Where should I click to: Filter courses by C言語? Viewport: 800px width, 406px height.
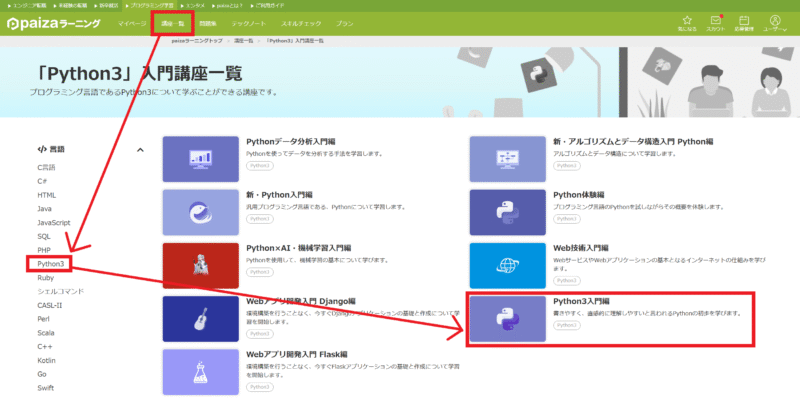46,167
